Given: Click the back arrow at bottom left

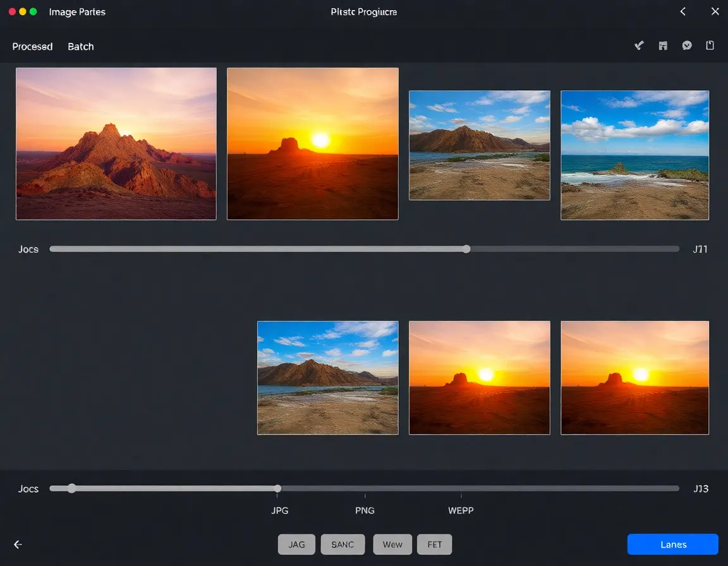Looking at the screenshot, I should click(x=18, y=544).
